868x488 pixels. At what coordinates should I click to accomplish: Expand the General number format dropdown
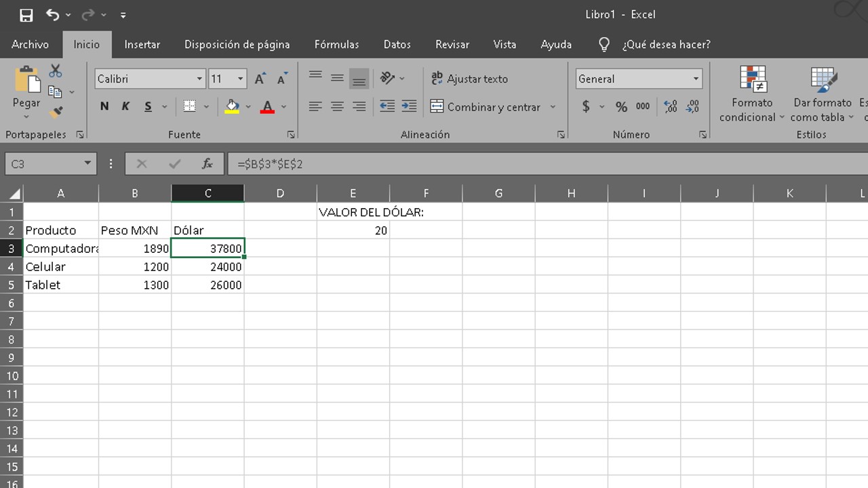(696, 79)
